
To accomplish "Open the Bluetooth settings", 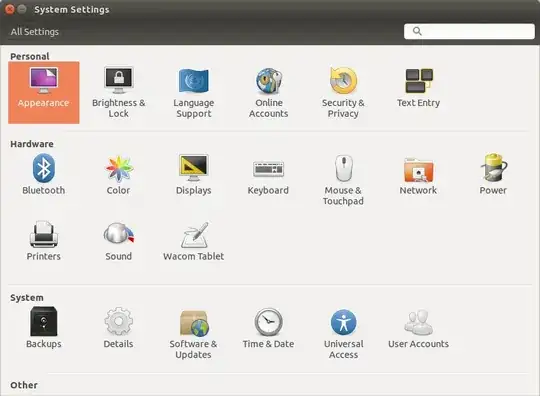I will coord(44,175).
